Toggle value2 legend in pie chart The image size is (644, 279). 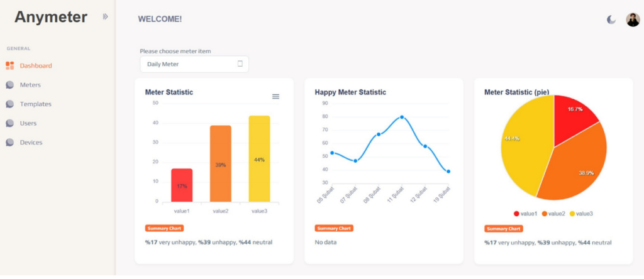[x=553, y=214]
